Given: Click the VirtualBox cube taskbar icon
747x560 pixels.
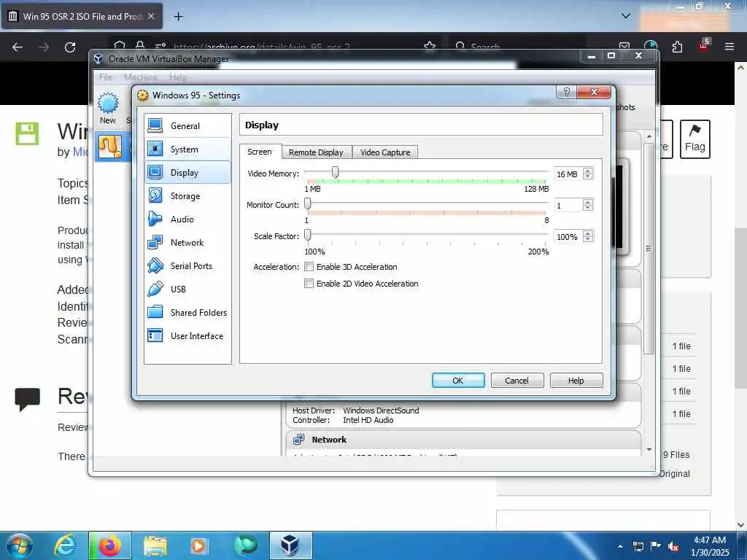Looking at the screenshot, I should 290,545.
